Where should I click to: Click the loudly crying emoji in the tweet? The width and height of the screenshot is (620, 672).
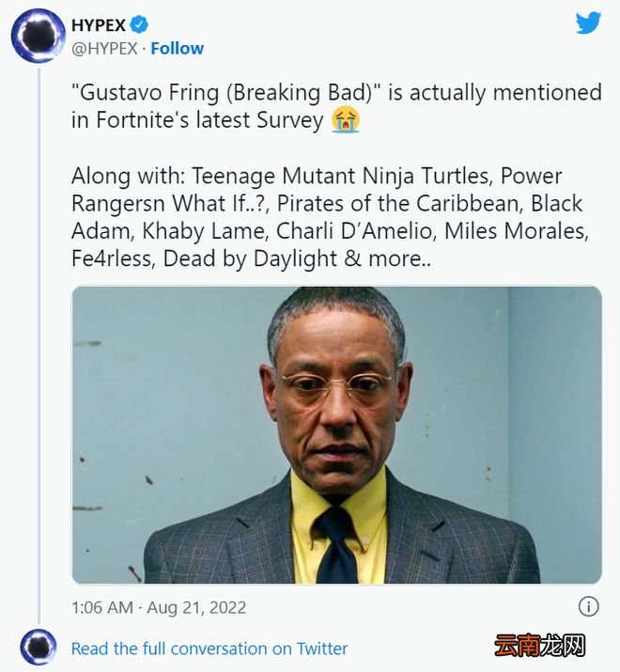346,120
